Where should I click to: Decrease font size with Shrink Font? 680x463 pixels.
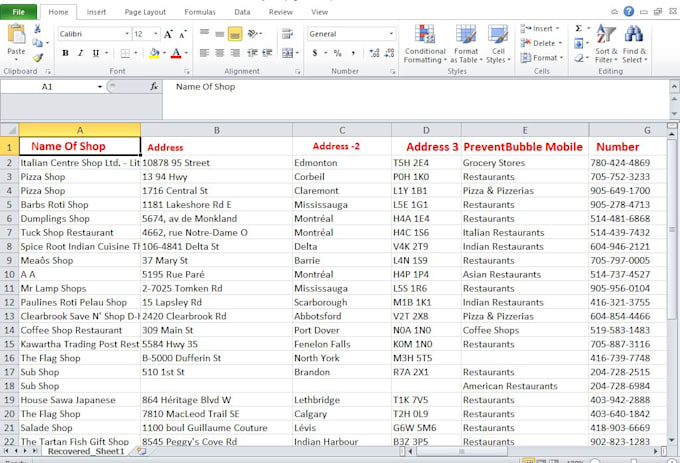pos(183,34)
